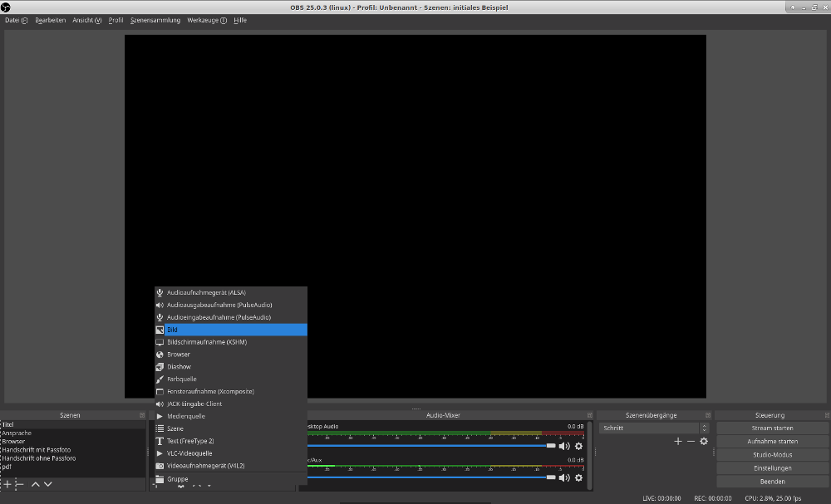Click the OBS logo in the title bar
831x504 pixels.
click(6, 7)
